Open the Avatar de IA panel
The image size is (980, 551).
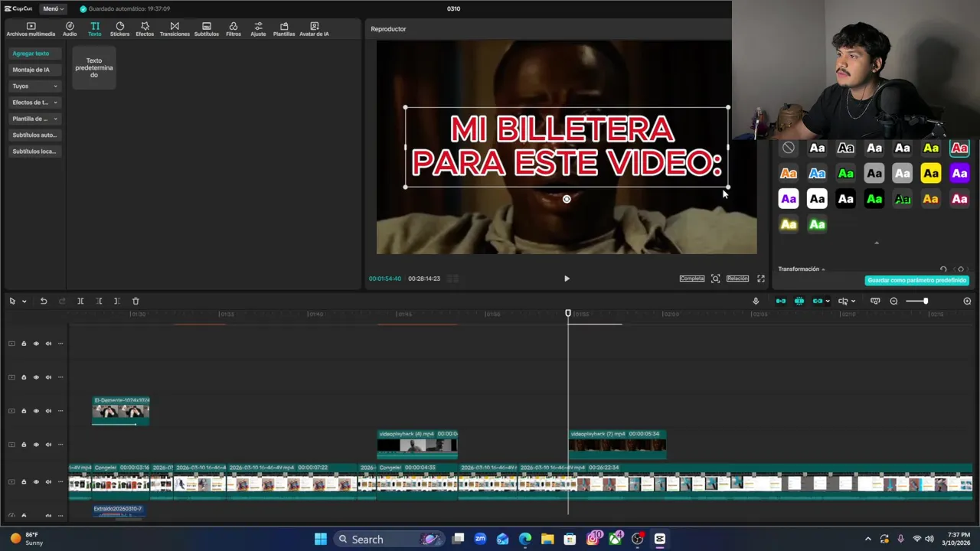[314, 29]
